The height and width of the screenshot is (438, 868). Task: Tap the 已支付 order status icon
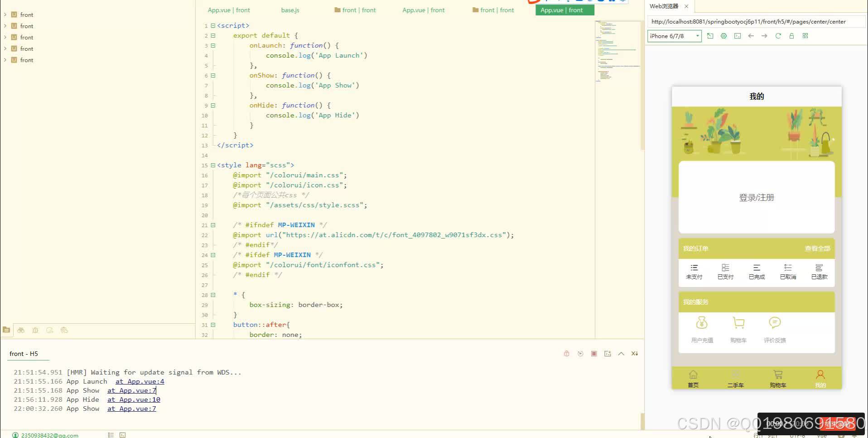(725, 268)
